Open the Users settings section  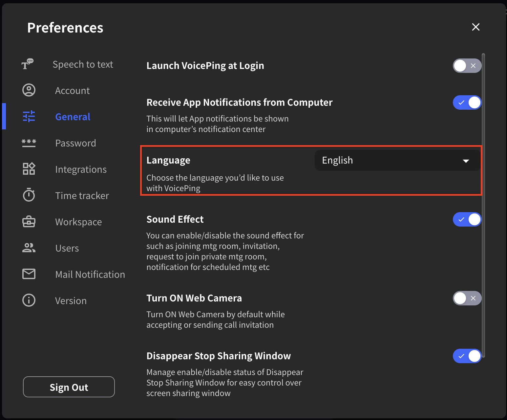(67, 248)
